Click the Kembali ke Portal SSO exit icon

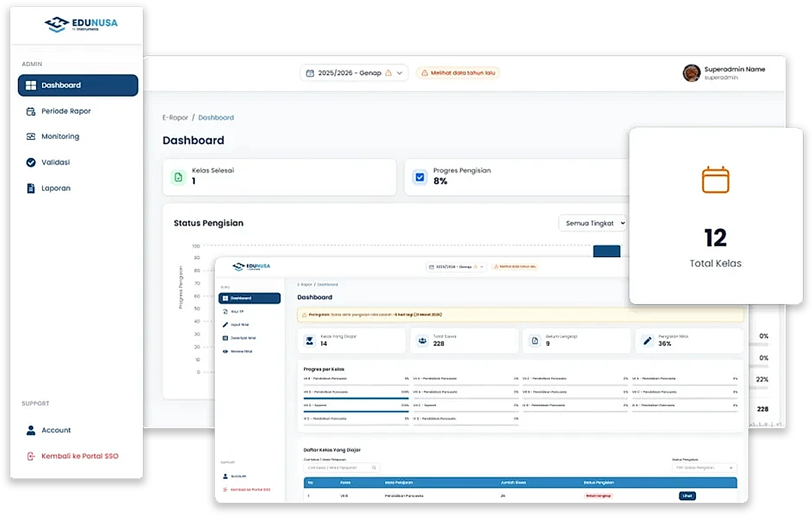pyautogui.click(x=31, y=456)
